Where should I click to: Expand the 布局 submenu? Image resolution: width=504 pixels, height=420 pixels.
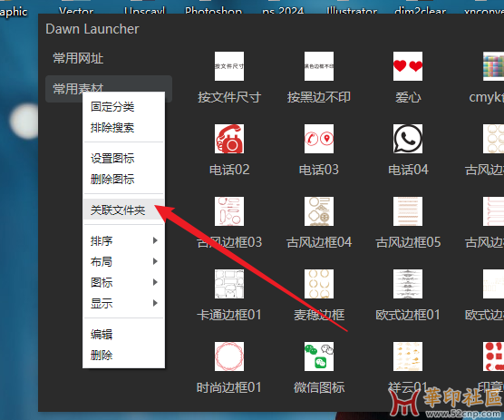[124, 262]
